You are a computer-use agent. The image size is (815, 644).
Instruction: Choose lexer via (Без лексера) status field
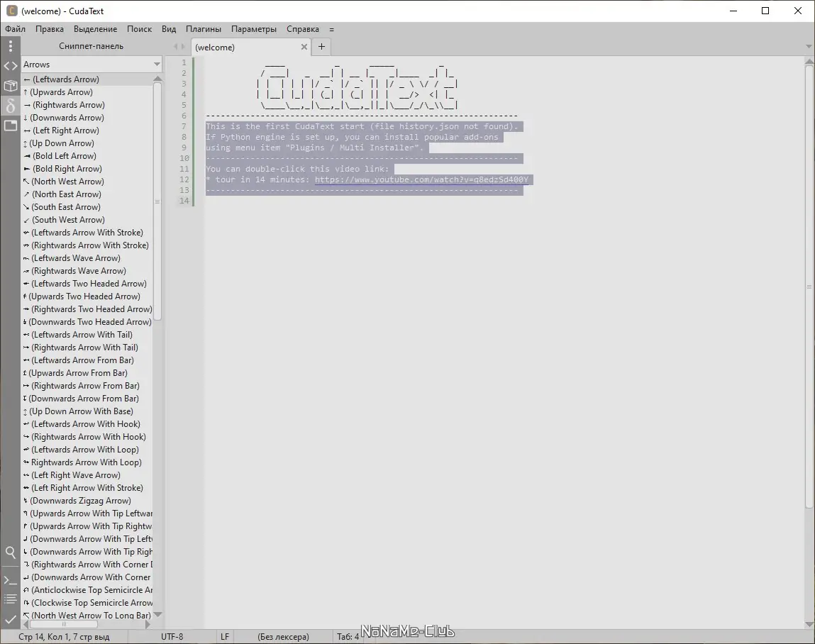(283, 637)
